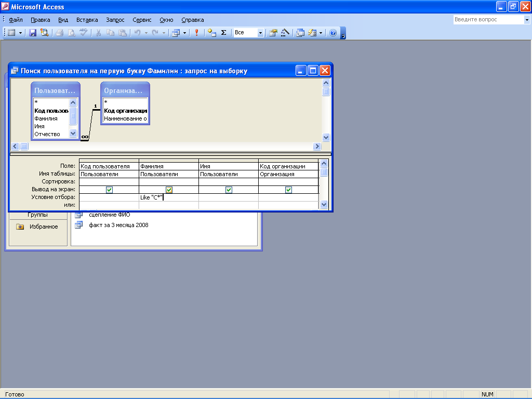Viewport: 532px width, 399px height.
Task: Open the Top Values 'Все' combo box
Action: (x=248, y=33)
